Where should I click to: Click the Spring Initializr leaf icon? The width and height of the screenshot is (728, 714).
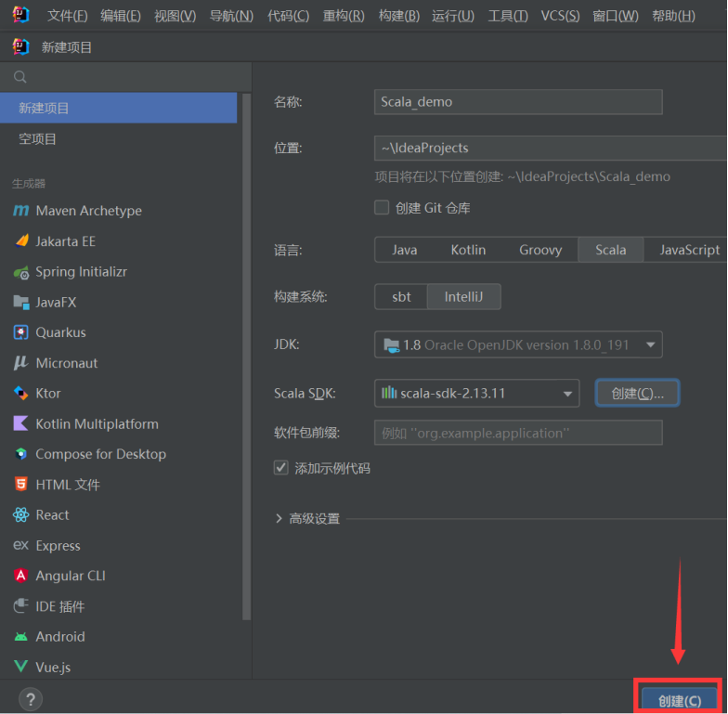[x=21, y=273]
